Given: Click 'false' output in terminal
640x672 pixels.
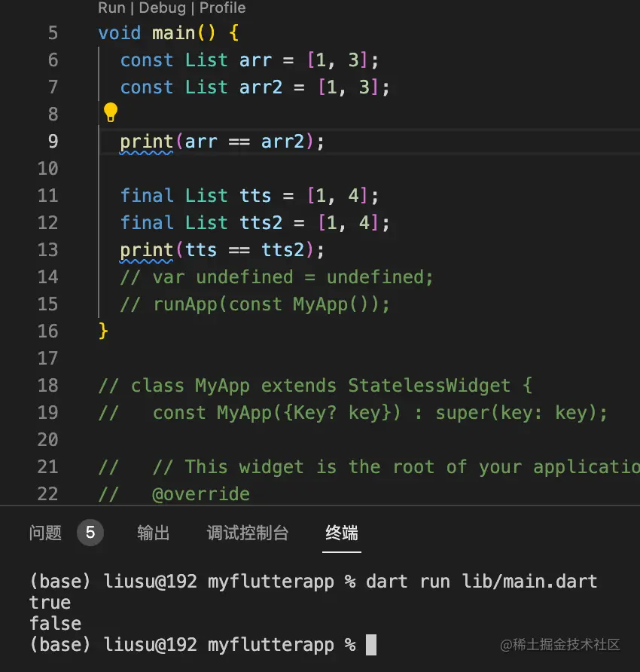Looking at the screenshot, I should tap(55, 624).
